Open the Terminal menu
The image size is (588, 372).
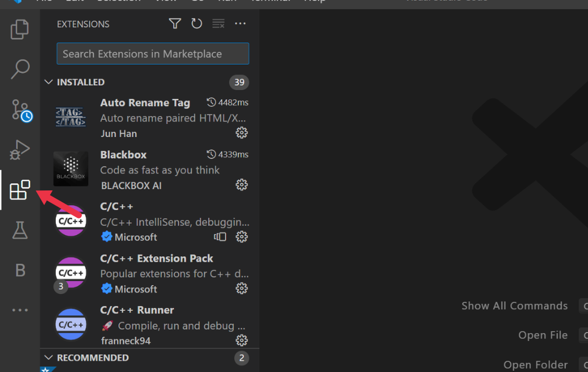(x=271, y=2)
